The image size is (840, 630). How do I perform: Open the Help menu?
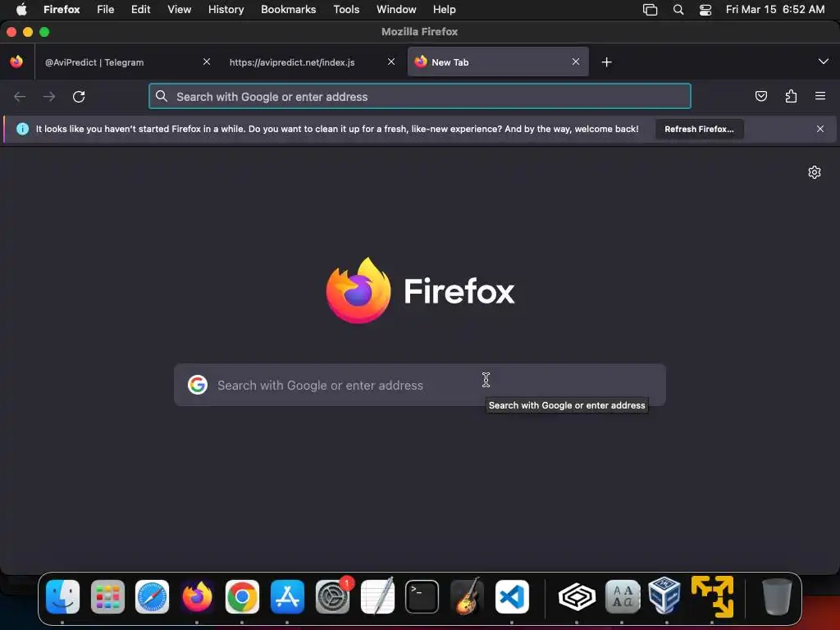(444, 9)
